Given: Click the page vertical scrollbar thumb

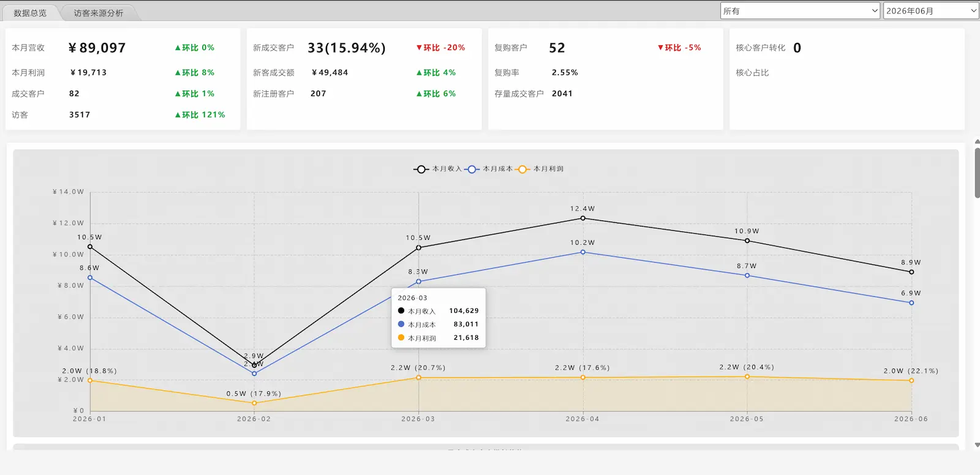Looking at the screenshot, I should pyautogui.click(x=977, y=173).
